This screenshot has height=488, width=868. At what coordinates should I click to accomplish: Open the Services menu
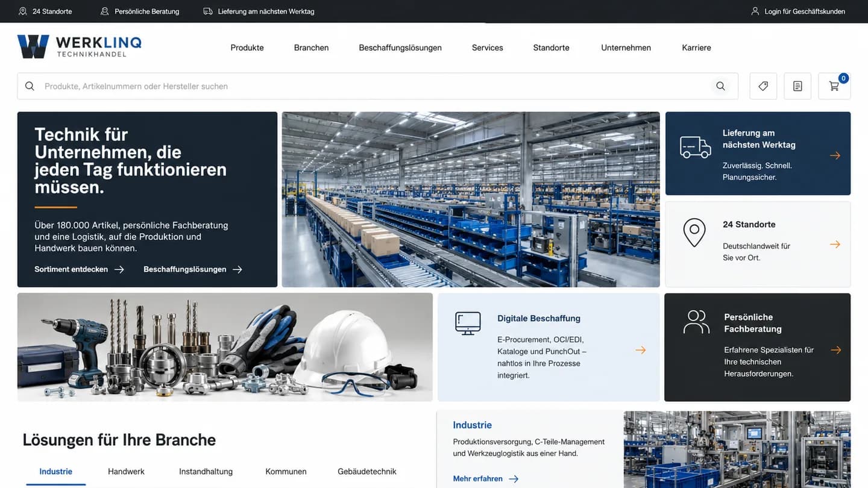pos(488,48)
